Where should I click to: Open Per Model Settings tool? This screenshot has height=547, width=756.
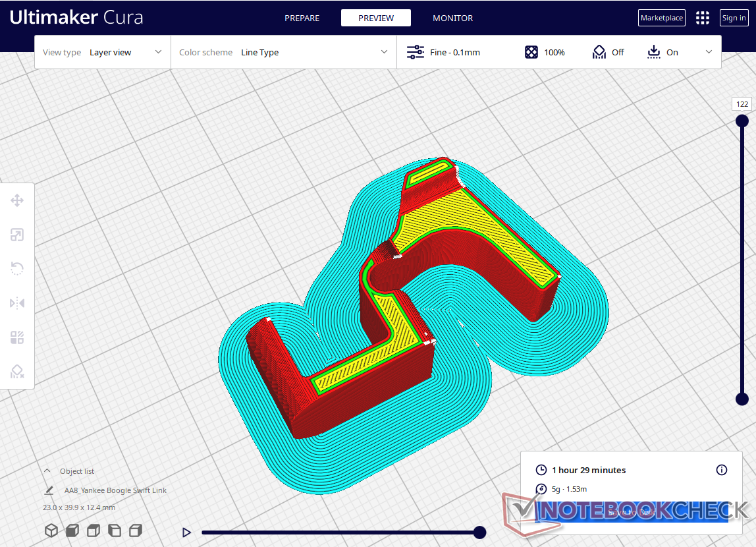[x=17, y=337]
